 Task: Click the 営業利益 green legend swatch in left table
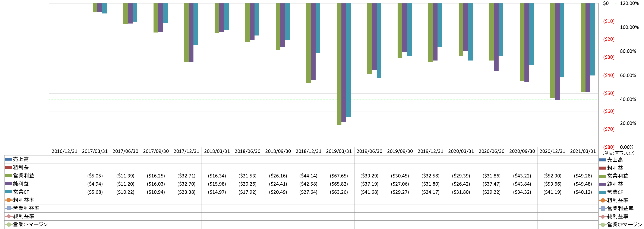pyautogui.click(x=9, y=176)
